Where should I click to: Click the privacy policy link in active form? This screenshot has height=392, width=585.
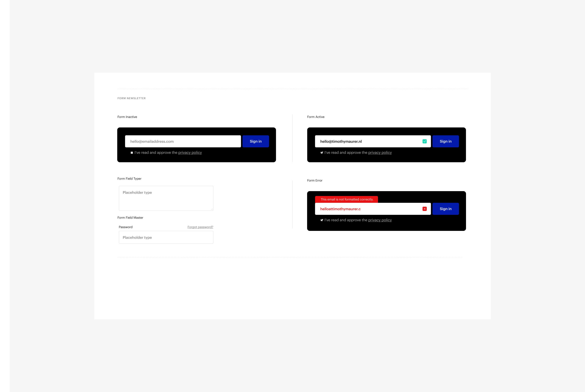380,152
